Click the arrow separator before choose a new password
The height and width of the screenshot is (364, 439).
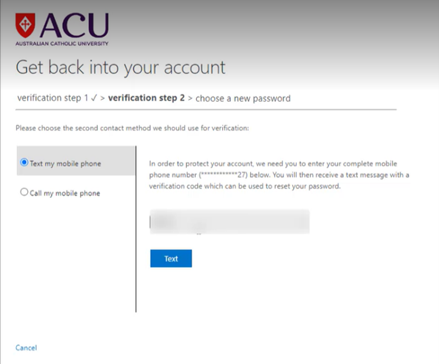coord(190,98)
